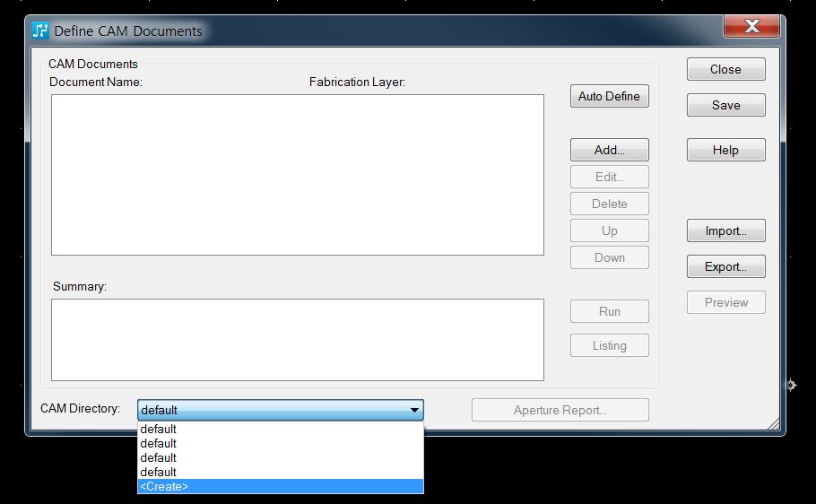The height and width of the screenshot is (504, 816).
Task: Run Auto Define for CAM documents
Action: click(609, 96)
